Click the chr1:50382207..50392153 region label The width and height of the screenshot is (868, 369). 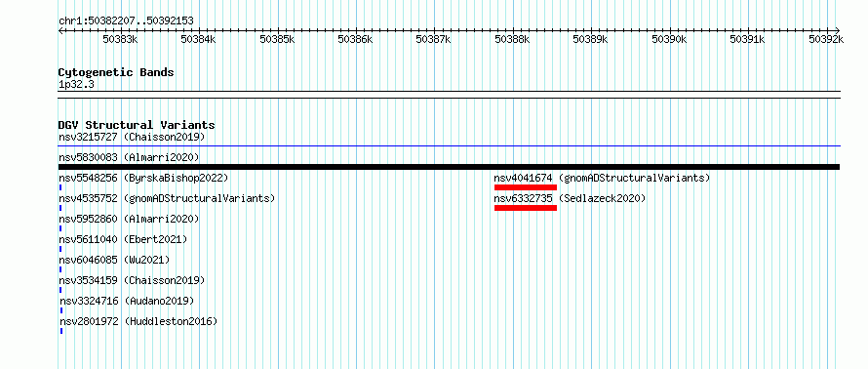coord(126,21)
